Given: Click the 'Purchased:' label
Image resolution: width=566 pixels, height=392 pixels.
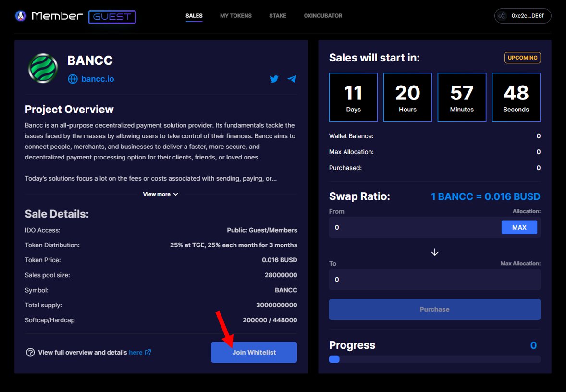Looking at the screenshot, I should click(x=345, y=168).
